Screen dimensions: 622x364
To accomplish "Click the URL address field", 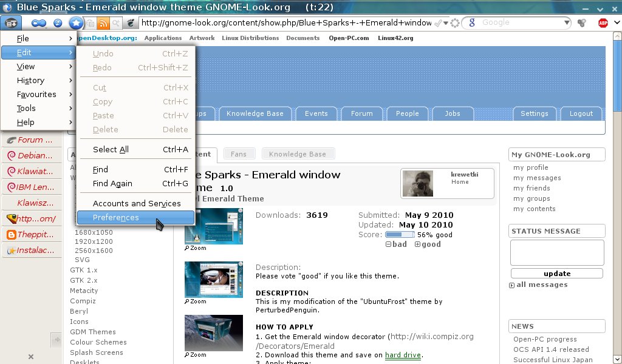I will (x=287, y=23).
